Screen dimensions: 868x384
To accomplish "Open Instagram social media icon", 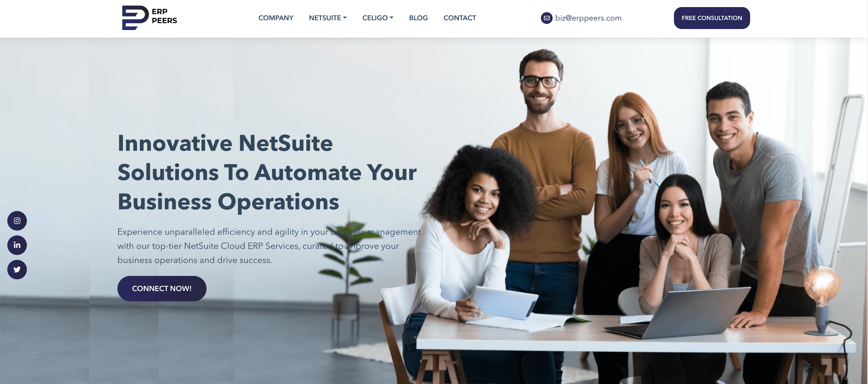I will [17, 220].
